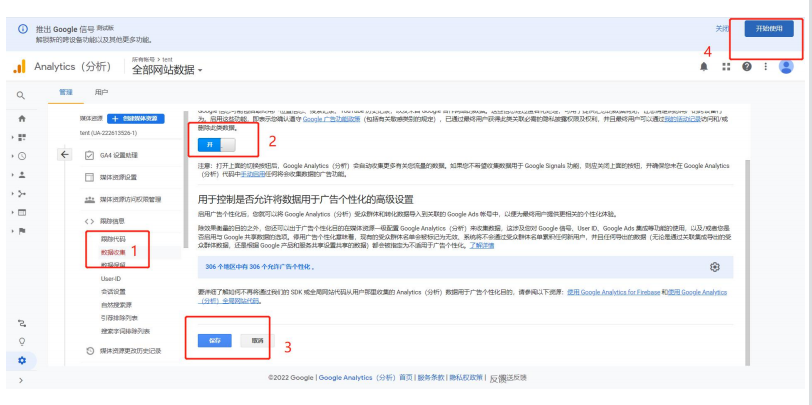812x405 pixels.
Task: Click the main content vertical scrollbar
Action: [747, 262]
